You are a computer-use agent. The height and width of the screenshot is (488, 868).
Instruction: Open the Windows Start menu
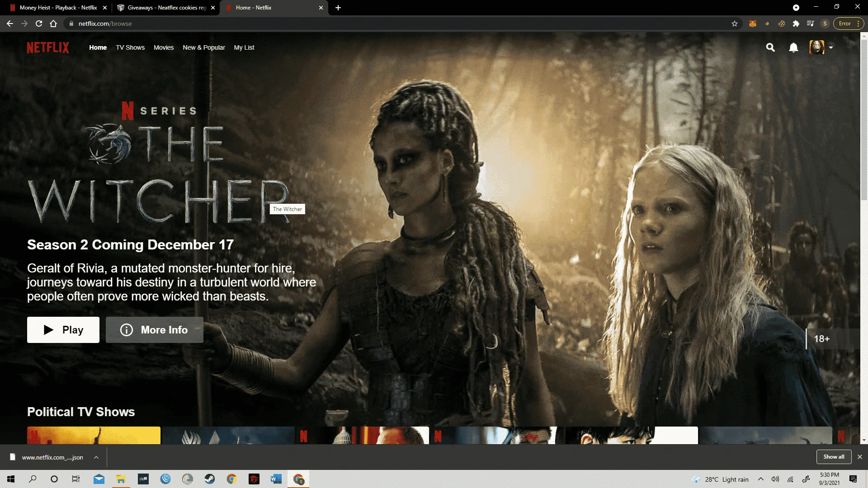[11, 479]
